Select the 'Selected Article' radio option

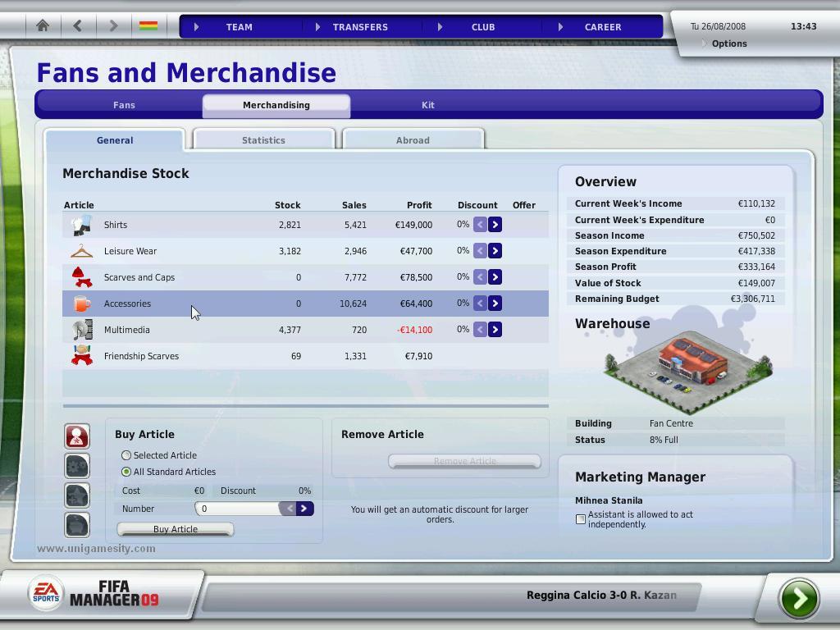(126, 455)
